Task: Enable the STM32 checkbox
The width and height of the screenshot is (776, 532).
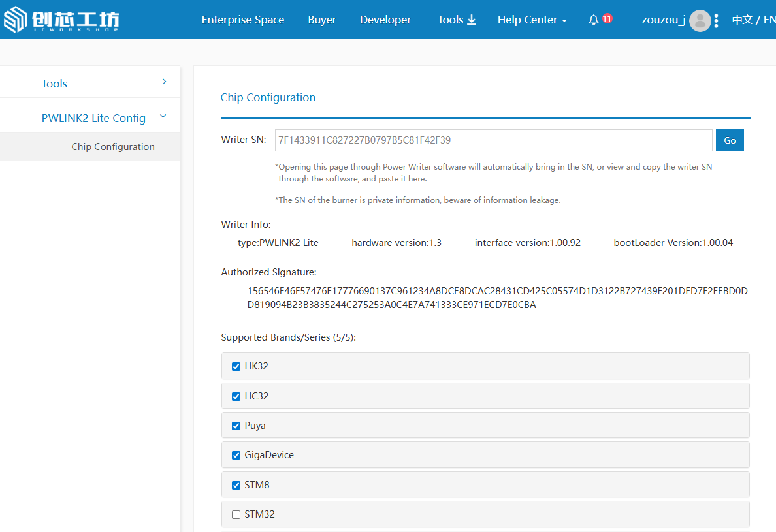Action: tap(236, 514)
